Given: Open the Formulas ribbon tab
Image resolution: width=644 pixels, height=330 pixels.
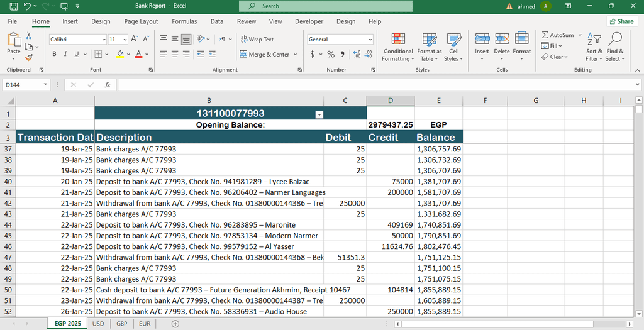Looking at the screenshot, I should [184, 21].
